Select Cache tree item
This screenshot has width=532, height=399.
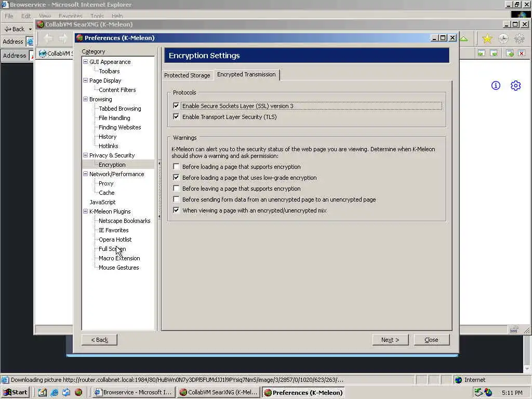point(107,192)
